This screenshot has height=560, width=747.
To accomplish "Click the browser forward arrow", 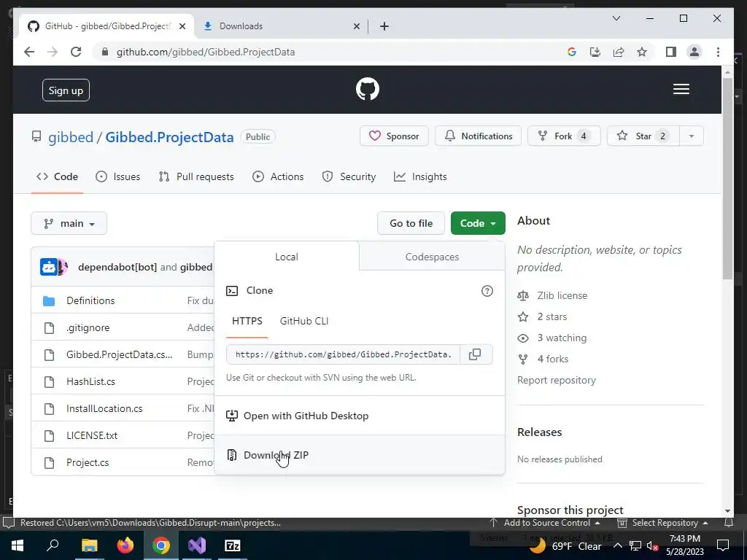I will 53,52.
